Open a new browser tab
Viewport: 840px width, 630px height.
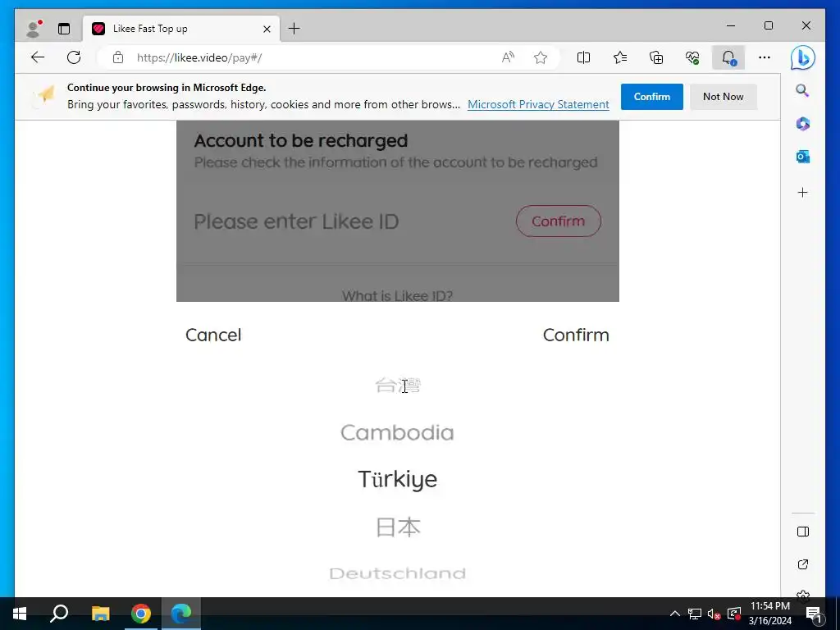pos(294,29)
